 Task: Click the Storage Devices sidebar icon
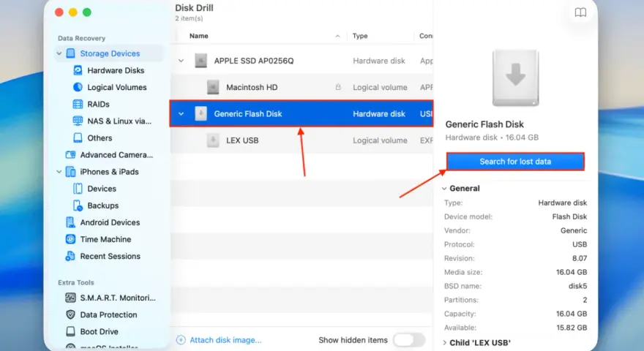pos(71,53)
